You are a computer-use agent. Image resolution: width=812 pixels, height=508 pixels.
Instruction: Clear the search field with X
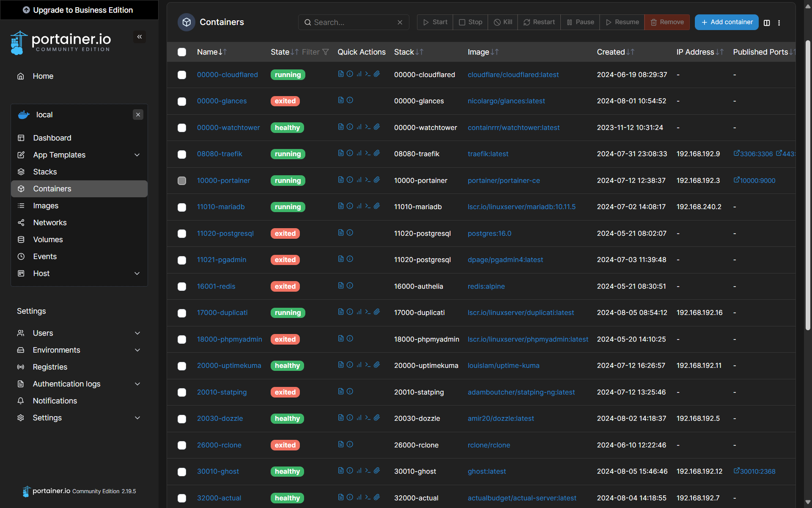(x=400, y=22)
